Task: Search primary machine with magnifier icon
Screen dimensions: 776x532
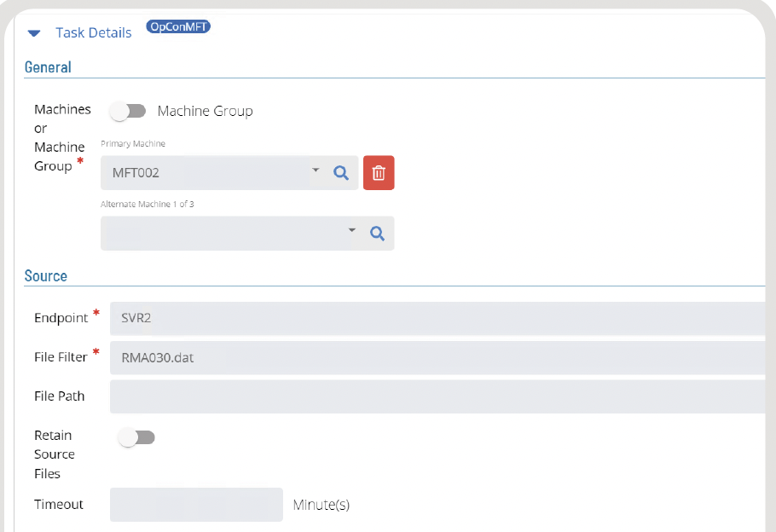Action: (x=341, y=173)
